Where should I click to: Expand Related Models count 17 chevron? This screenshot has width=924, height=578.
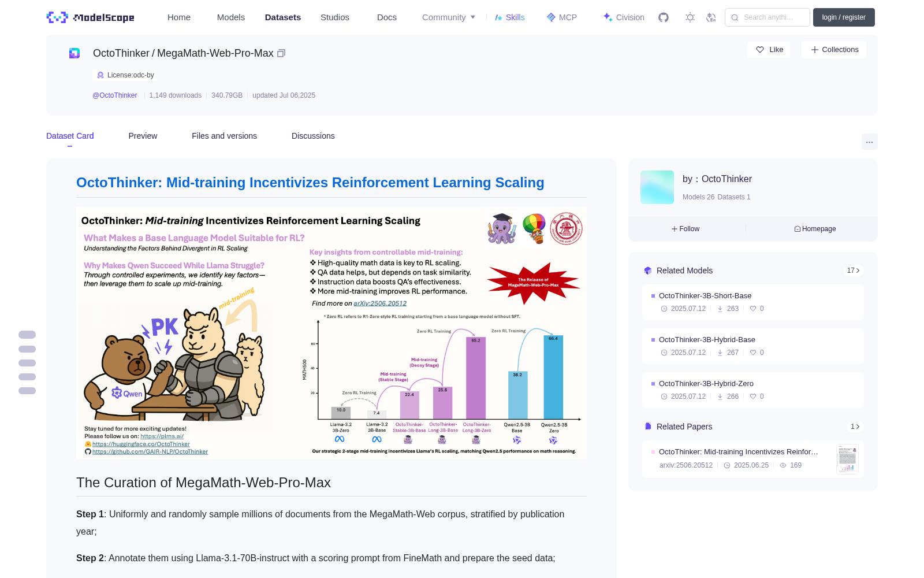854,271
